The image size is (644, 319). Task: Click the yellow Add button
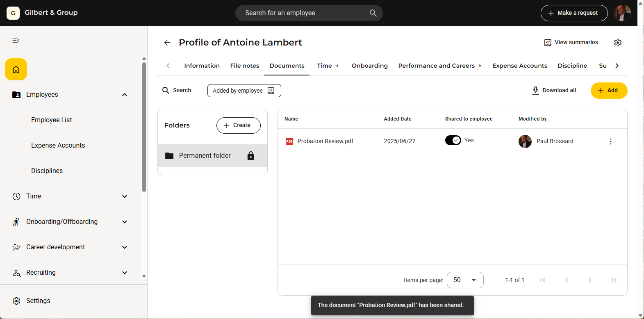609,91
